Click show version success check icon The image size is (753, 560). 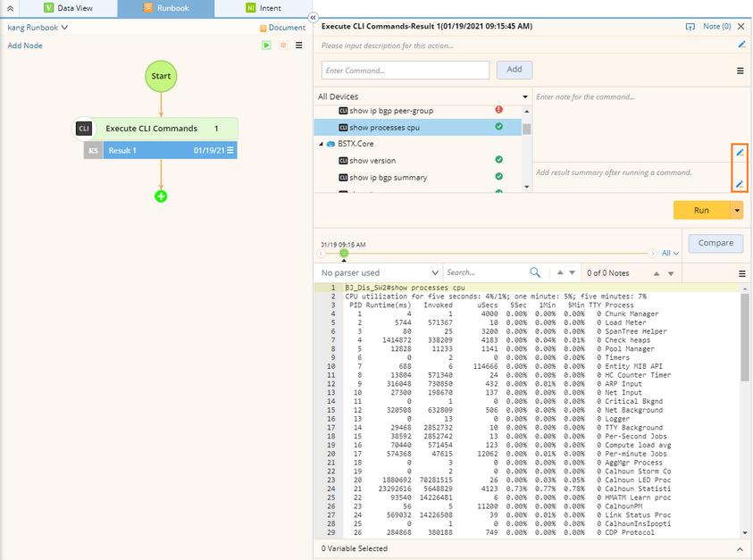click(x=499, y=160)
